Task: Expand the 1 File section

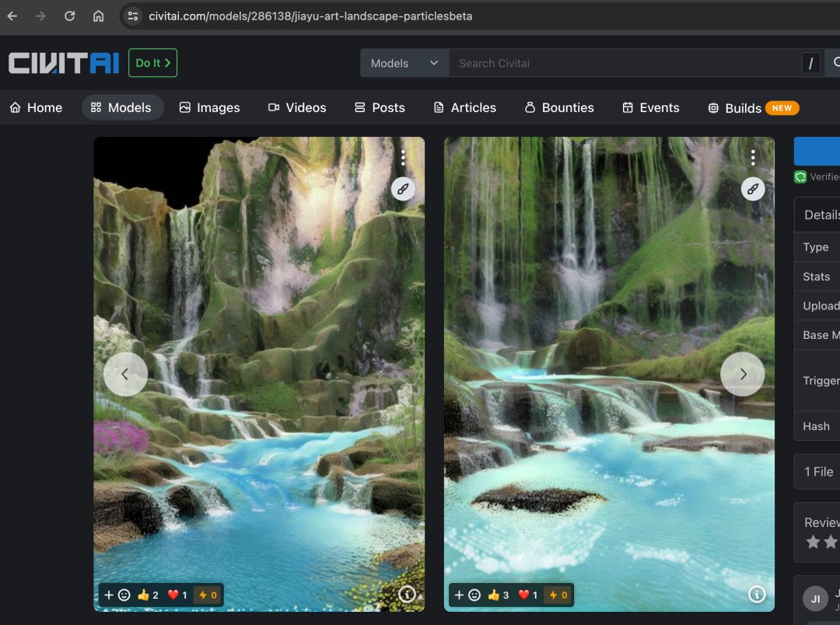Action: (817, 472)
